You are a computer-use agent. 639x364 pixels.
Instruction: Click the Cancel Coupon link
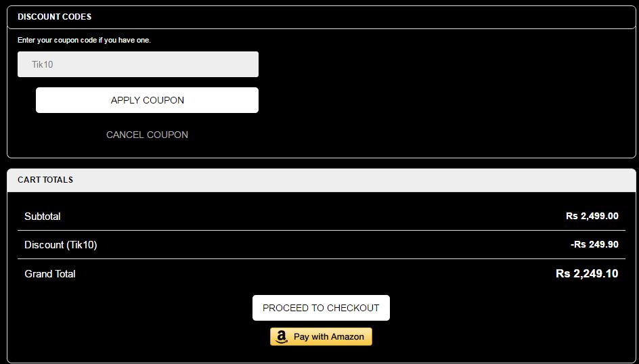tap(147, 135)
